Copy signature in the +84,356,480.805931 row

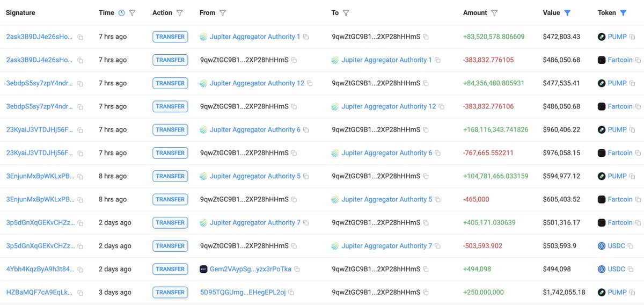point(80,83)
